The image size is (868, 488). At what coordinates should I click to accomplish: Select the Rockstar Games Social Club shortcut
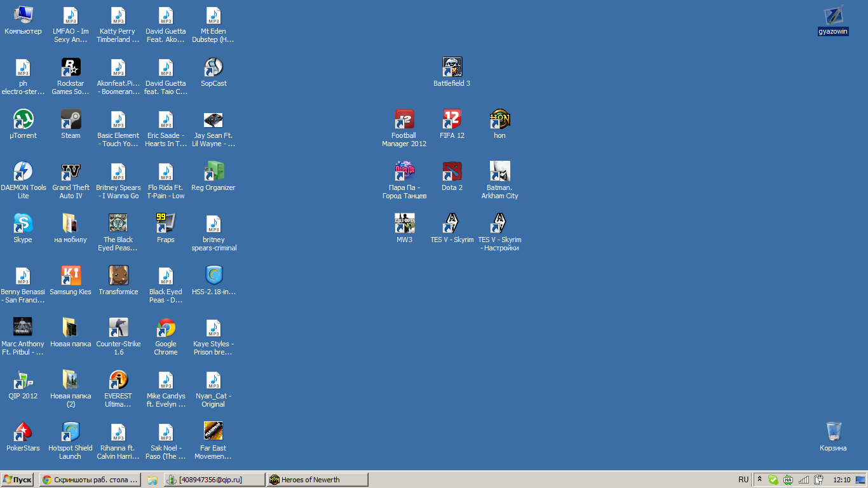coord(71,76)
